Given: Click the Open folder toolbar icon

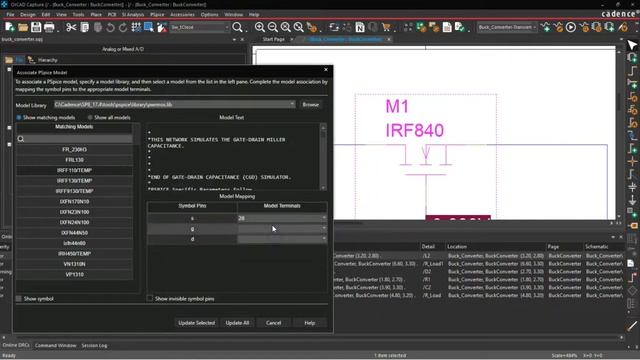Looking at the screenshot, I should click(23, 27).
